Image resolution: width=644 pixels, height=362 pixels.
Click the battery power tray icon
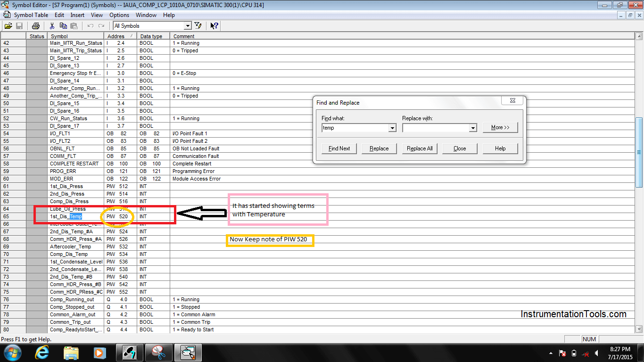[574, 353]
